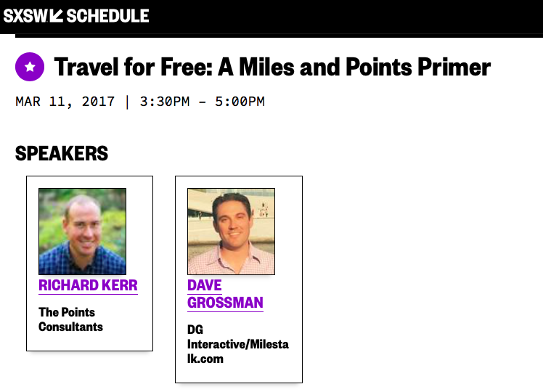543x392 pixels.
Task: Click the SXSW wordmark in header
Action: pos(25,16)
